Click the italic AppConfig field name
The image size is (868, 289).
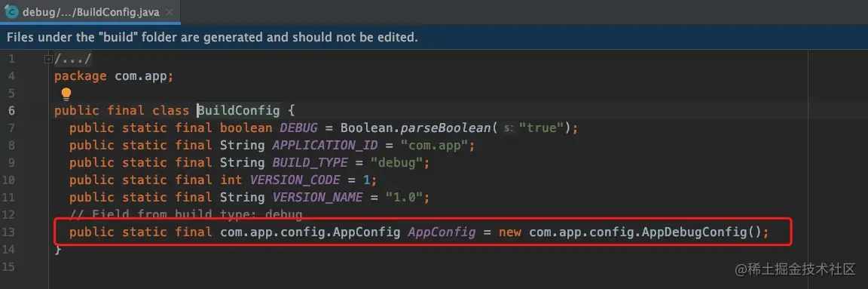click(x=442, y=232)
